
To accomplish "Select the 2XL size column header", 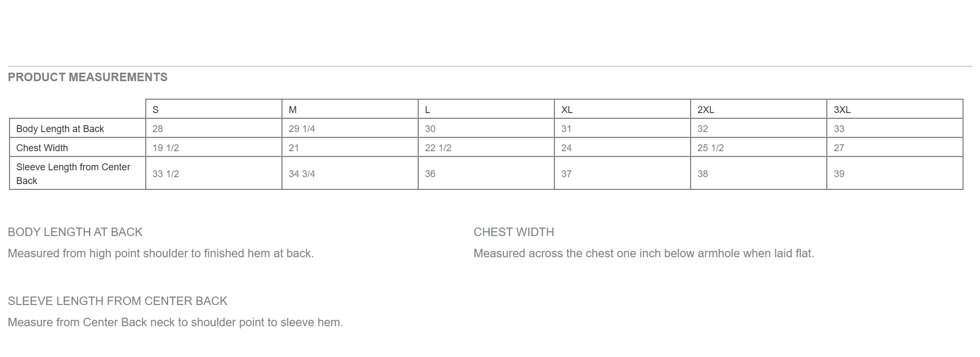I will pos(705,110).
